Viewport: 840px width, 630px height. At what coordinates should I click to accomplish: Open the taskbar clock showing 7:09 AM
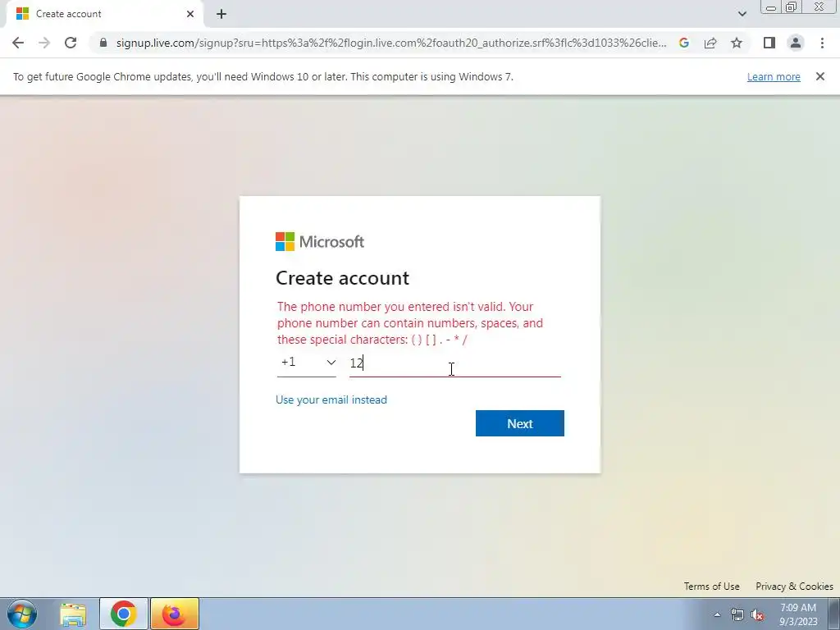798,614
